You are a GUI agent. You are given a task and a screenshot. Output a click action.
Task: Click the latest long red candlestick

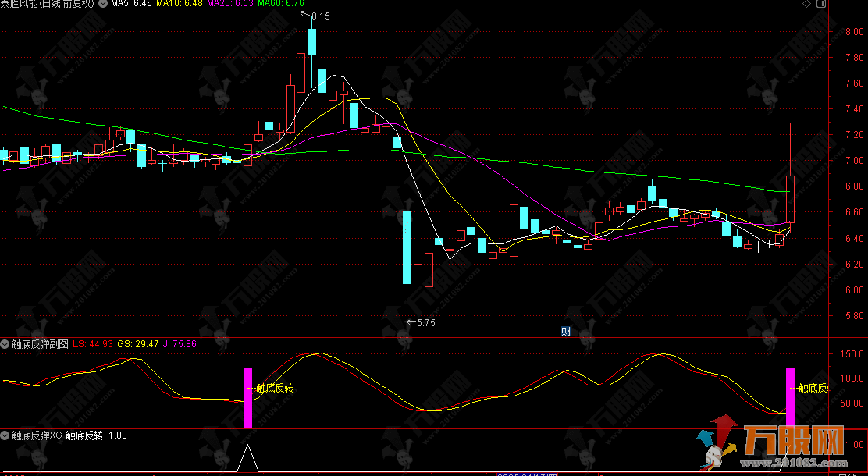pyautogui.click(x=791, y=199)
